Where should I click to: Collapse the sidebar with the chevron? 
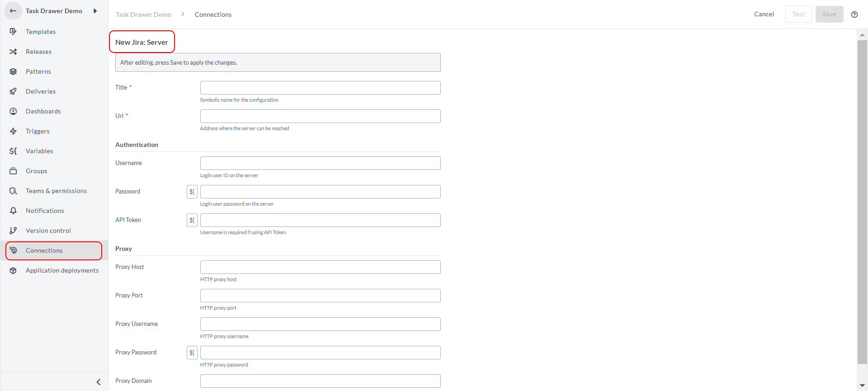pyautogui.click(x=99, y=382)
